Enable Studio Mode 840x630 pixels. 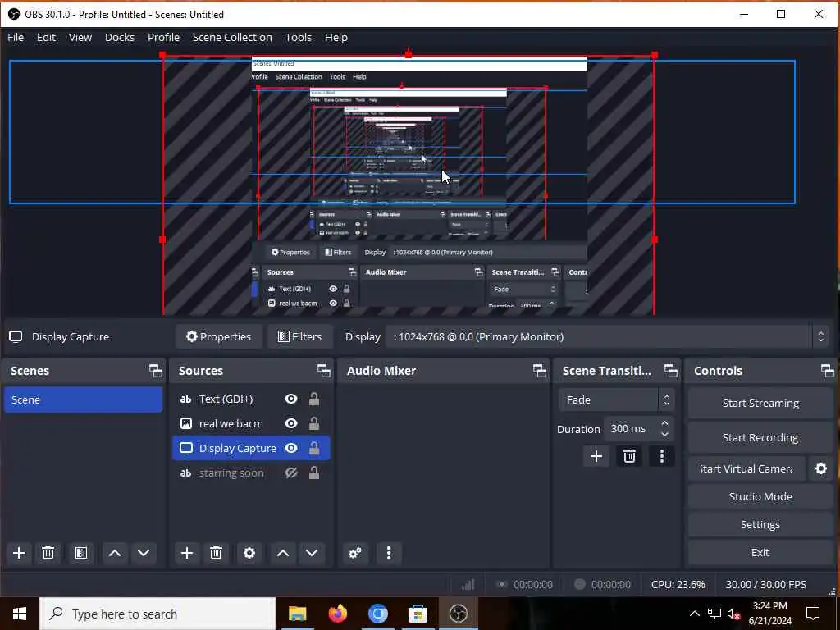point(760,496)
